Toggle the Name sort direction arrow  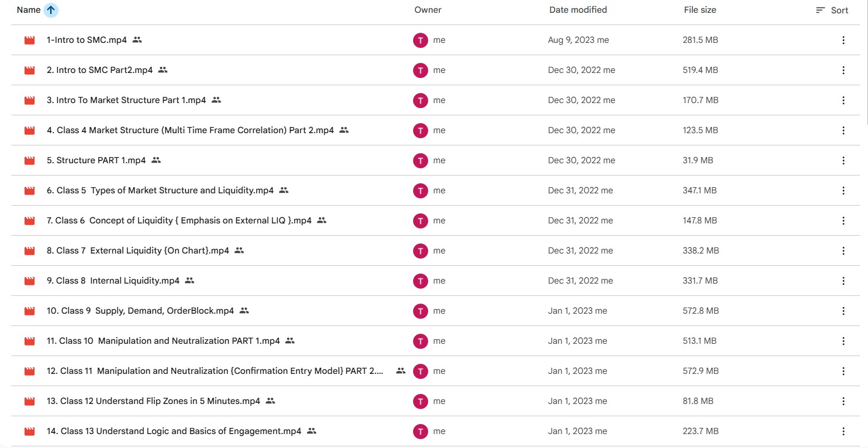51,10
